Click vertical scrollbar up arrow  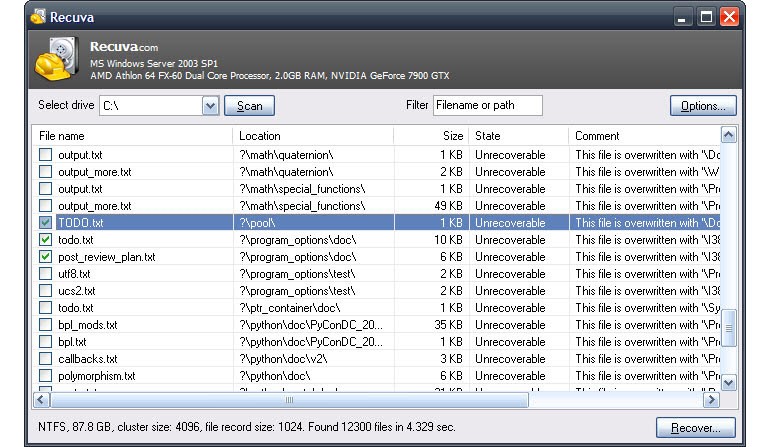(x=728, y=135)
